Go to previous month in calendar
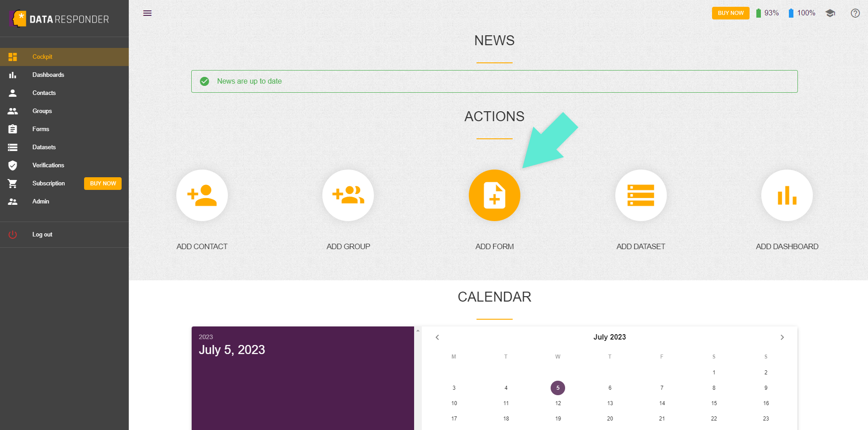Screen dimensions: 868x430 pos(437,337)
